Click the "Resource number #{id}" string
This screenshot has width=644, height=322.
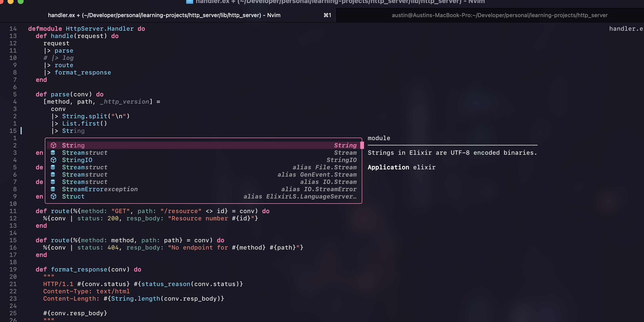click(x=211, y=218)
